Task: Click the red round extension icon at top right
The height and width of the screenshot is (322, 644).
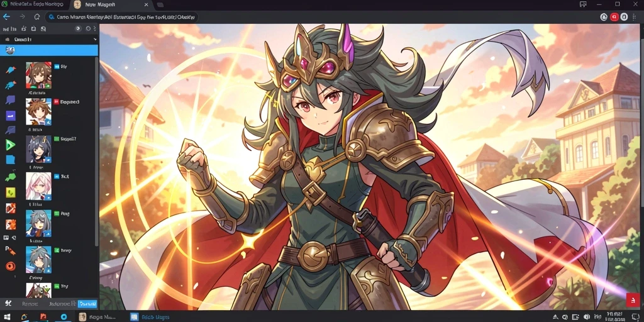Action: pyautogui.click(x=614, y=17)
